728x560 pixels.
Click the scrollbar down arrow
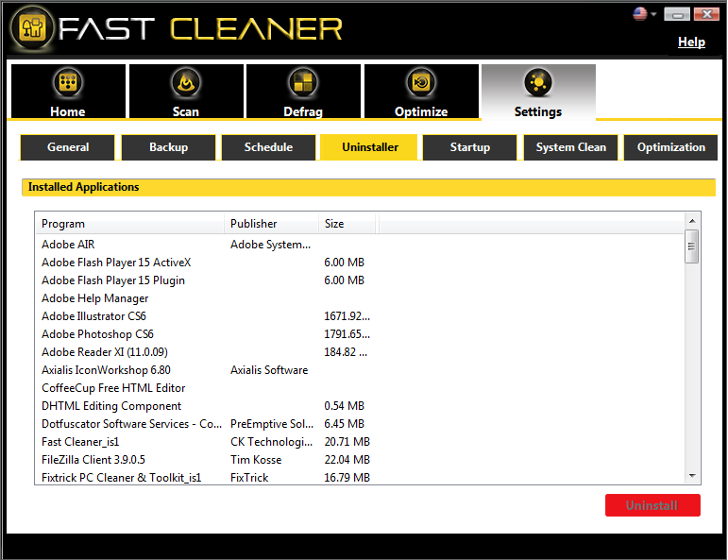click(x=692, y=476)
